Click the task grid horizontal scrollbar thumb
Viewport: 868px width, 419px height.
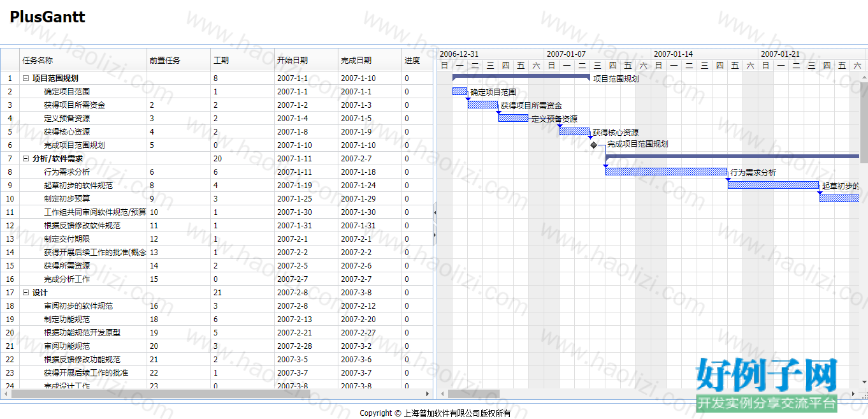coord(161,393)
